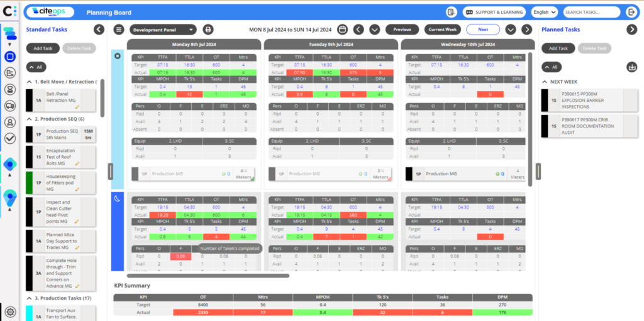Open settings gear in left sidebar
This screenshot has height=321, width=644.
click(x=11, y=311)
